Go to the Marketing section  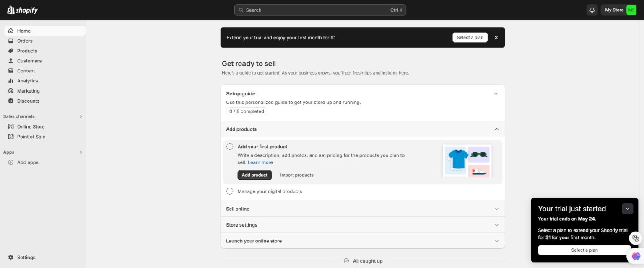28,90
